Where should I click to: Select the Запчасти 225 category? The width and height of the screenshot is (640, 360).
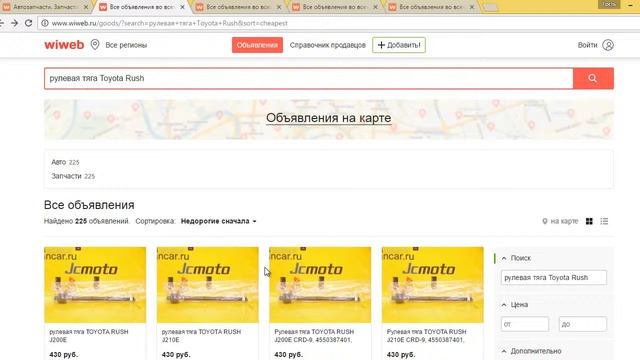(73, 176)
